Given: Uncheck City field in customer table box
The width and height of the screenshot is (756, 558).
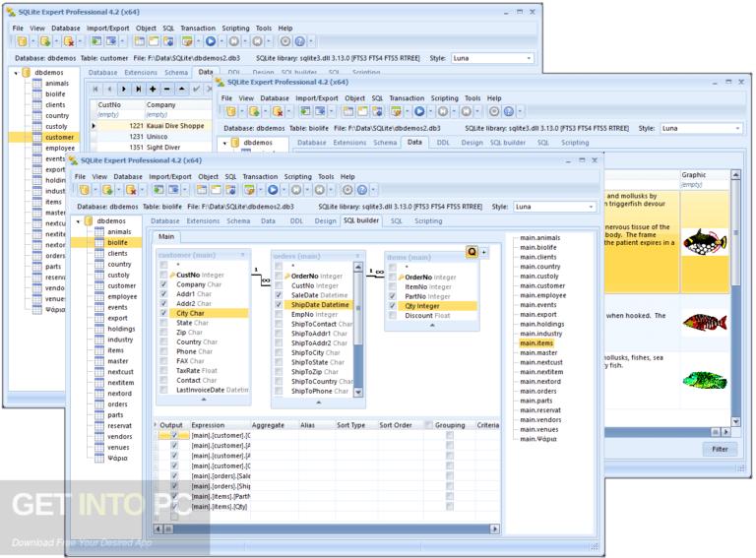Looking at the screenshot, I should [x=163, y=313].
